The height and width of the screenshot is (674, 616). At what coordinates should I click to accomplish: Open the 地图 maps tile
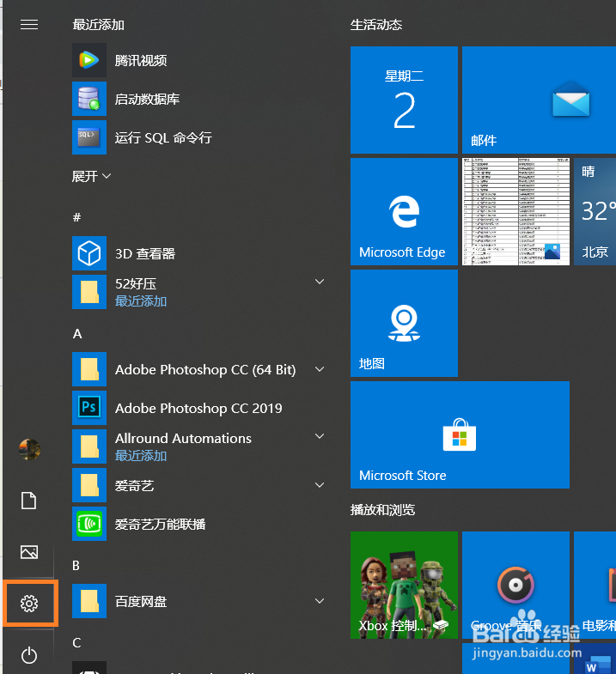click(x=404, y=323)
